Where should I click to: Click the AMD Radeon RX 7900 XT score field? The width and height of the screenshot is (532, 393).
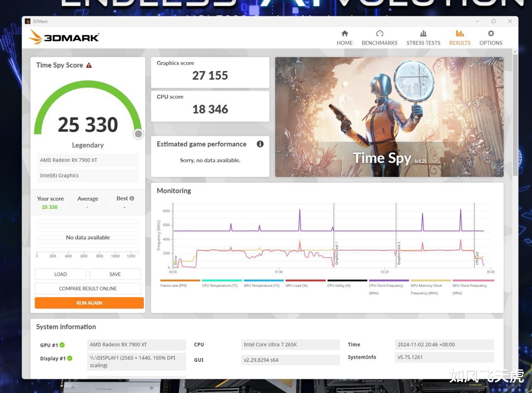[88, 160]
